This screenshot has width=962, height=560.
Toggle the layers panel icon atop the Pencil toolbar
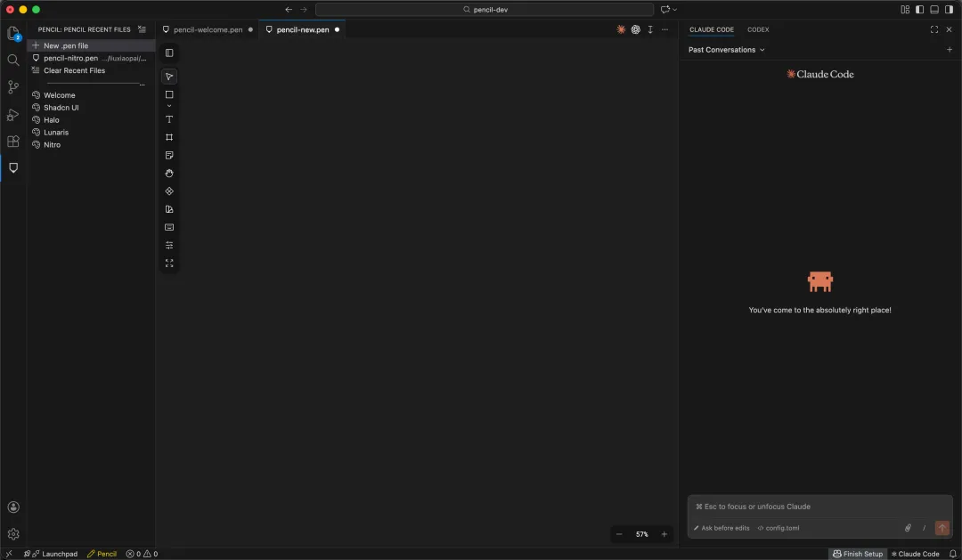click(x=169, y=53)
